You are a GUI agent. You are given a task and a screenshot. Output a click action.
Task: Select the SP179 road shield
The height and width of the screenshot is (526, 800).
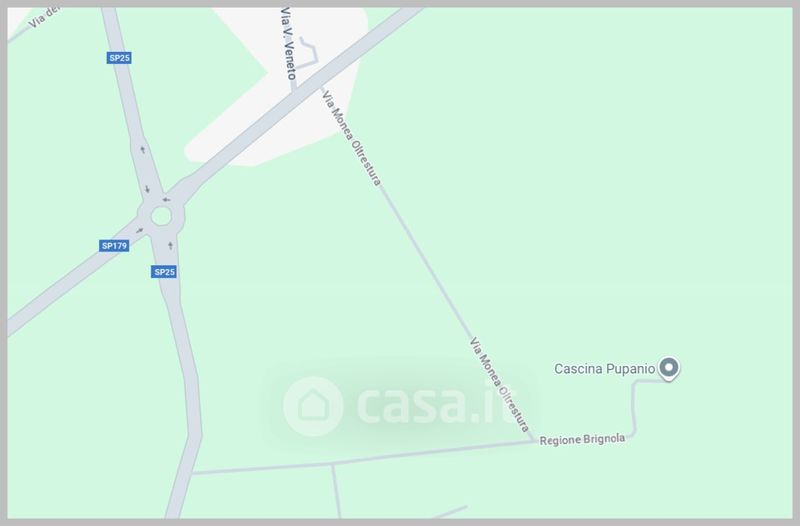click(x=114, y=246)
